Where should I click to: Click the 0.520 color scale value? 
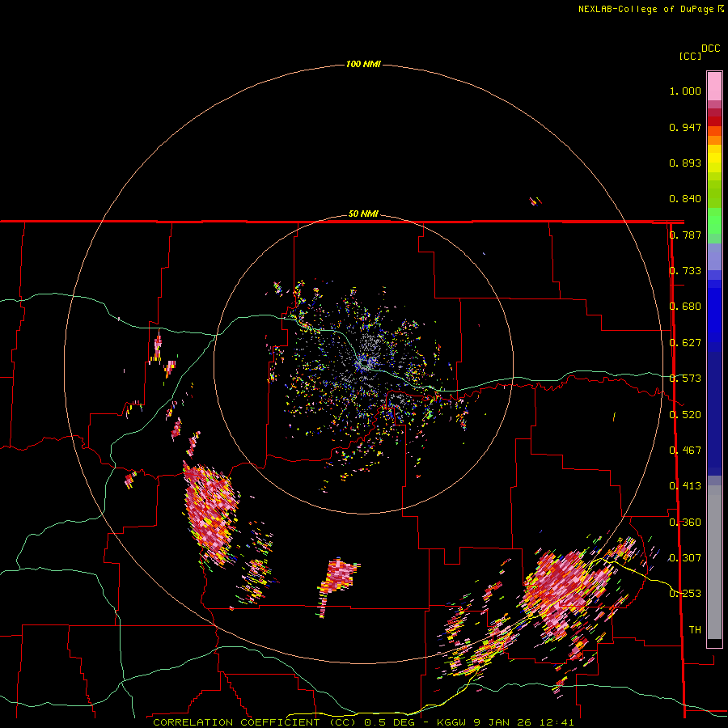[x=685, y=415]
